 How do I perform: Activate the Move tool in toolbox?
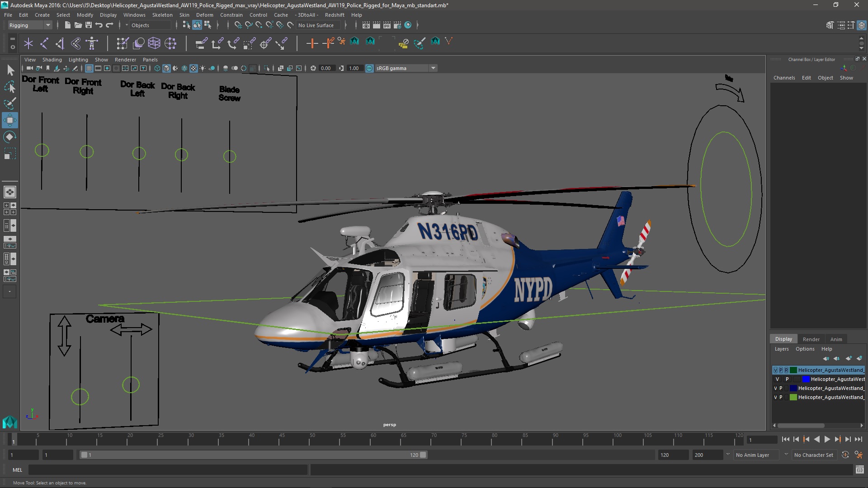click(10, 120)
